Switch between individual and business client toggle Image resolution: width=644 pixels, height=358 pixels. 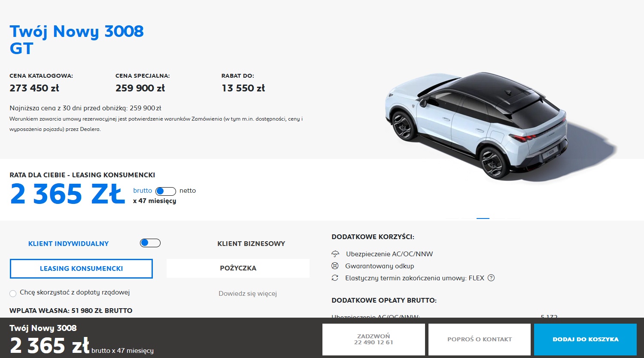coord(150,243)
